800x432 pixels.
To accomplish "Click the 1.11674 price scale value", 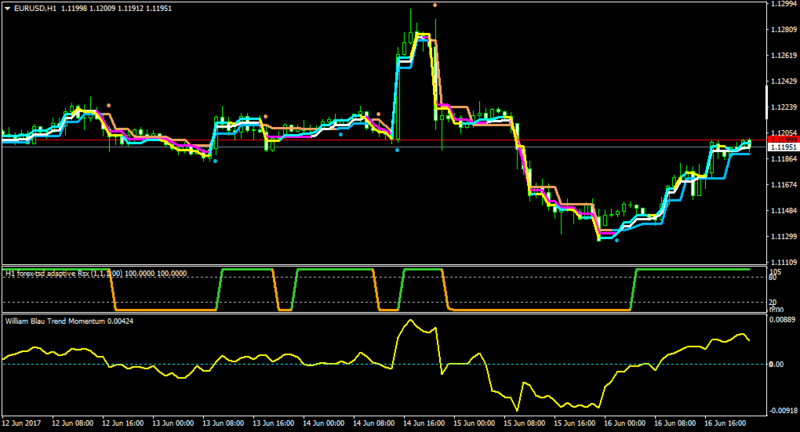I will 784,185.
